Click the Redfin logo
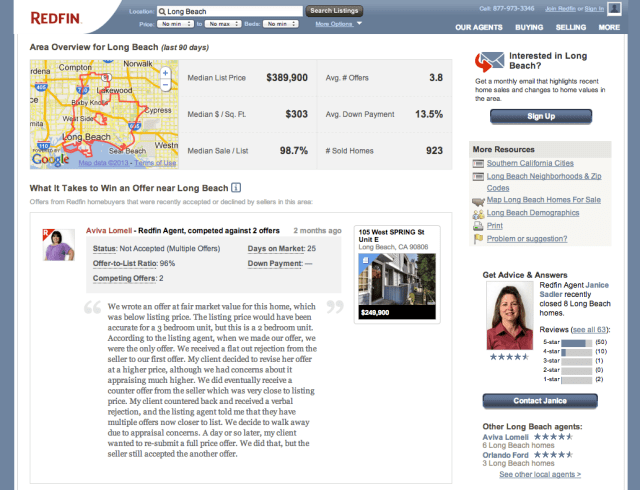Screen dimensions: 640x490 (56, 18)
